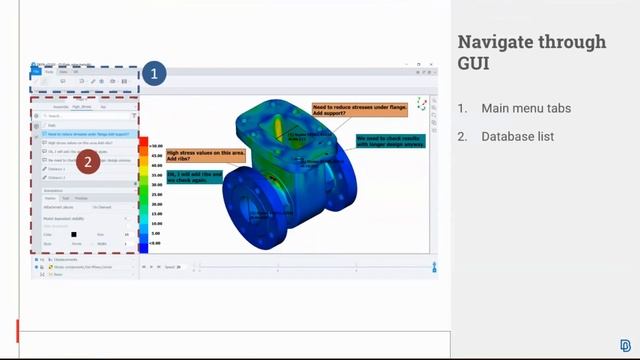Click the next frame playback button

pyautogui.click(x=158, y=267)
